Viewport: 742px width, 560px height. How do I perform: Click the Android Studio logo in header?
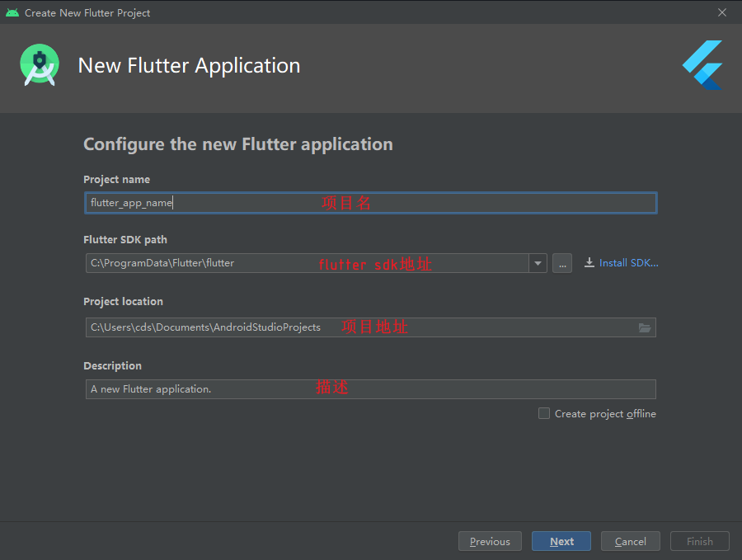click(40, 65)
